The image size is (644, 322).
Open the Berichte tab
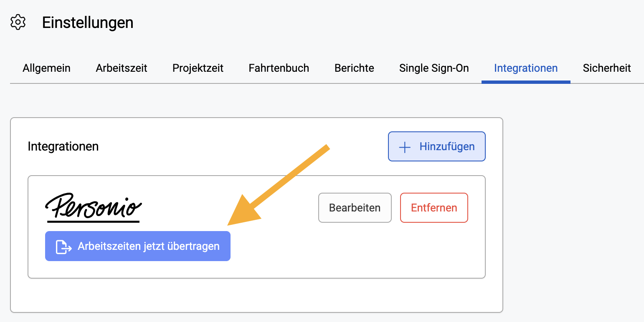[x=354, y=68]
